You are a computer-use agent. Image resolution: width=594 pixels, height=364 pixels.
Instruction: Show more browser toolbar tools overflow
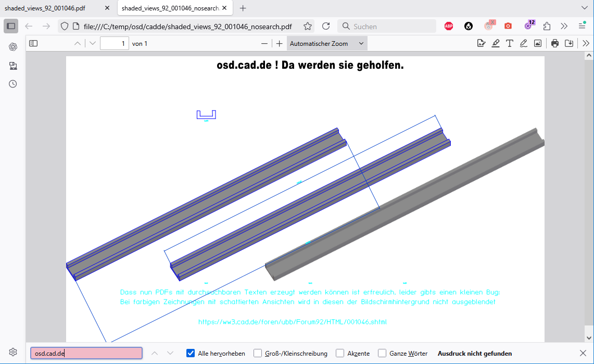click(564, 26)
